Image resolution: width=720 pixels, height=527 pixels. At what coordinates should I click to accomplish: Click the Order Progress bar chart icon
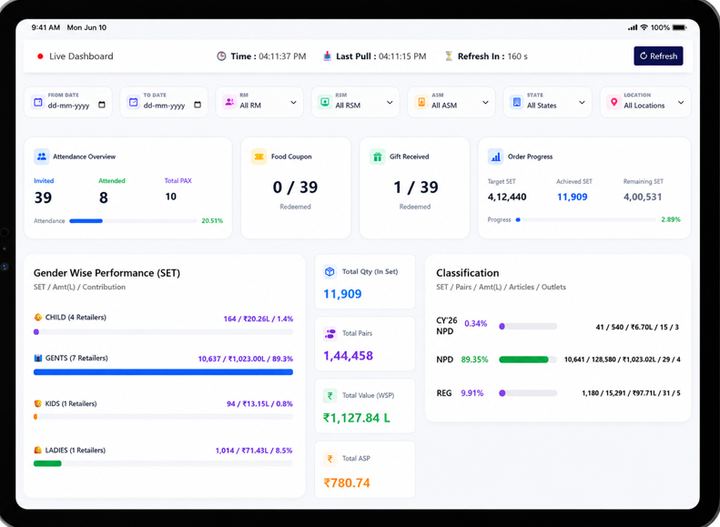point(495,157)
